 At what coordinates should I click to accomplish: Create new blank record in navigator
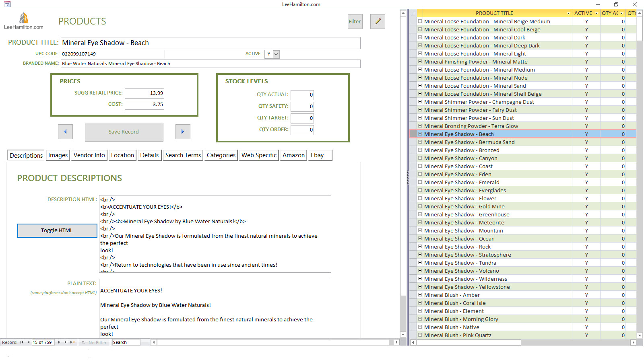pyautogui.click(x=73, y=342)
